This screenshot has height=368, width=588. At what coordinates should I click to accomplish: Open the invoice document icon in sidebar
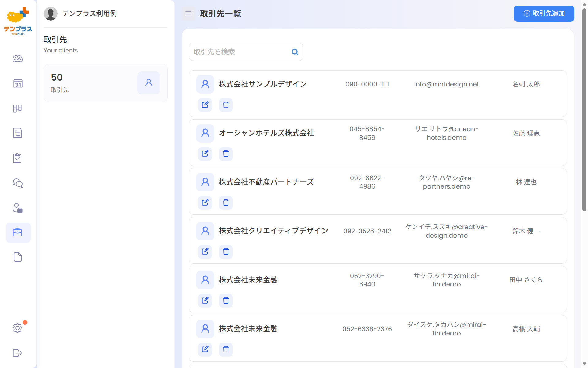click(18, 133)
